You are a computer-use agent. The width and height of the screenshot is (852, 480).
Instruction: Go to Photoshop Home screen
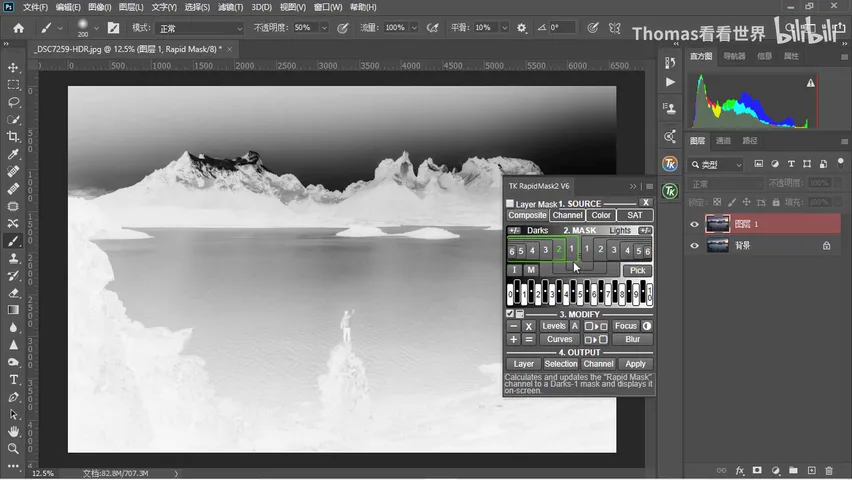pos(18,28)
